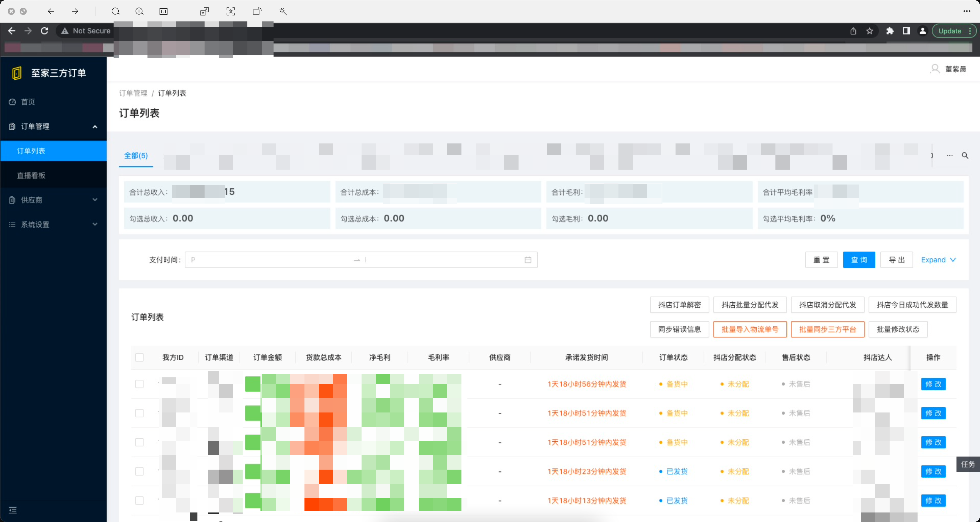Toggle the browser side panel icon
980x522 pixels.
pyautogui.click(x=906, y=31)
